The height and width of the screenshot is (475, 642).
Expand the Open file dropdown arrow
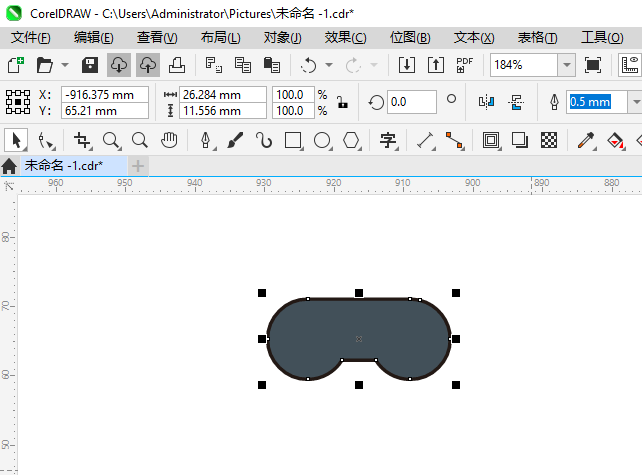pyautogui.click(x=65, y=65)
